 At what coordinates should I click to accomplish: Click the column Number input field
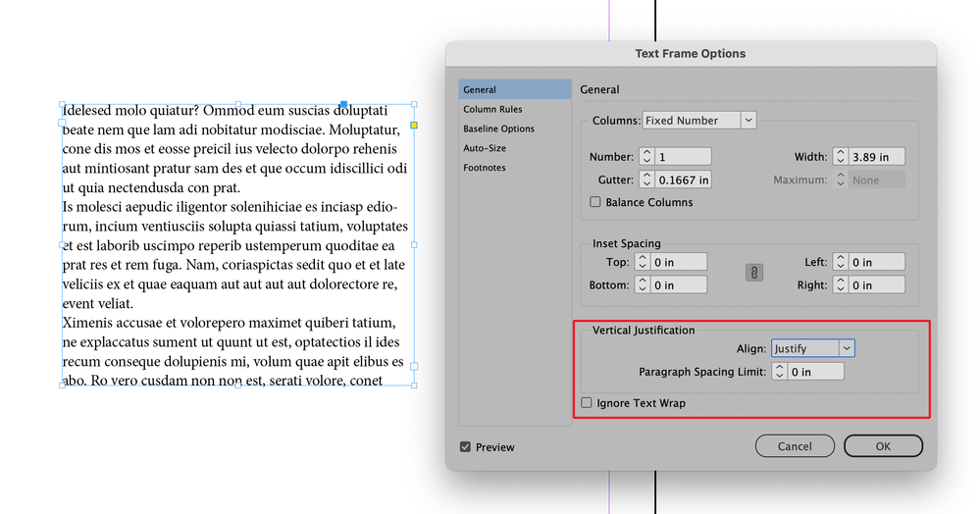click(683, 156)
